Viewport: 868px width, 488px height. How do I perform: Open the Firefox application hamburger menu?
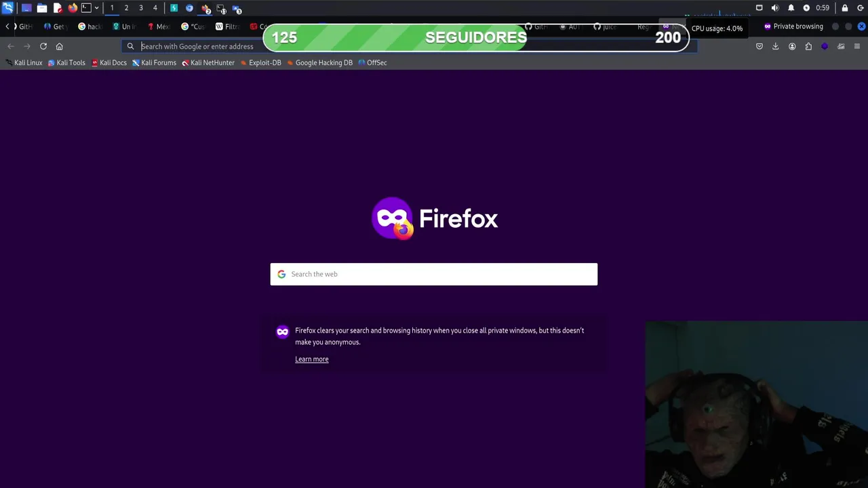[857, 46]
